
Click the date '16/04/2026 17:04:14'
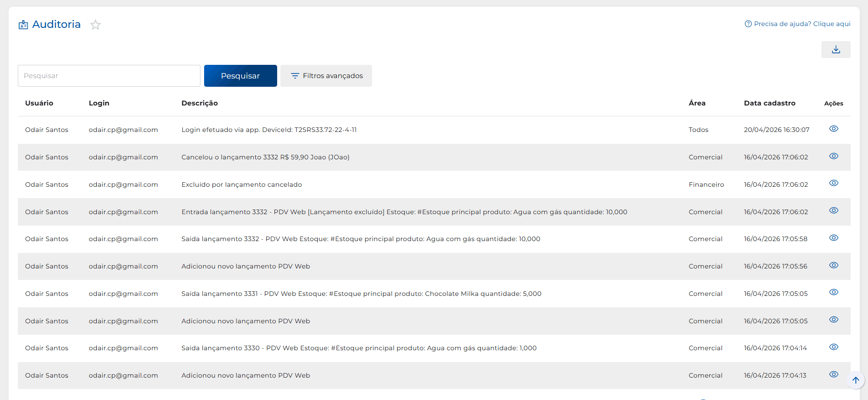click(775, 348)
